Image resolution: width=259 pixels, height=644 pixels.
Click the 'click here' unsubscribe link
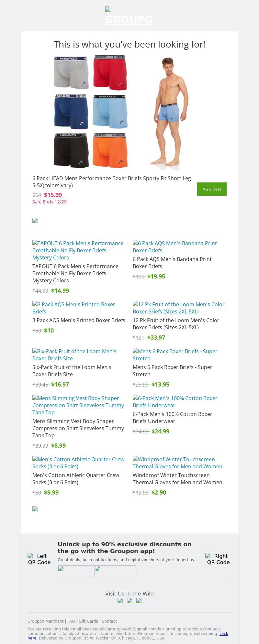224,633
